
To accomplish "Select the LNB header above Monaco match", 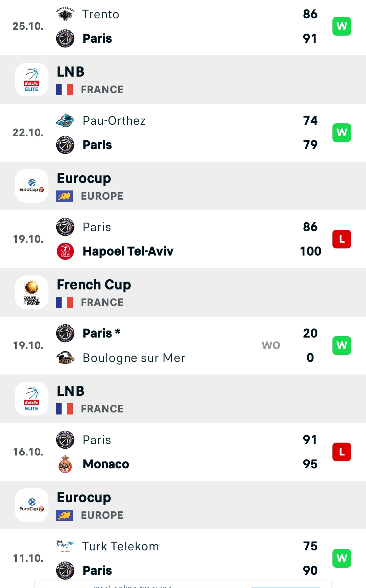I will point(183,399).
